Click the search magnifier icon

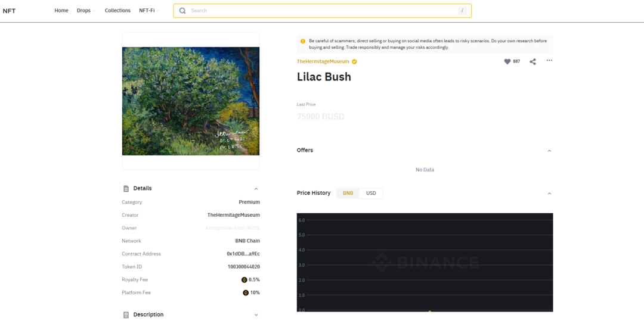182,11
